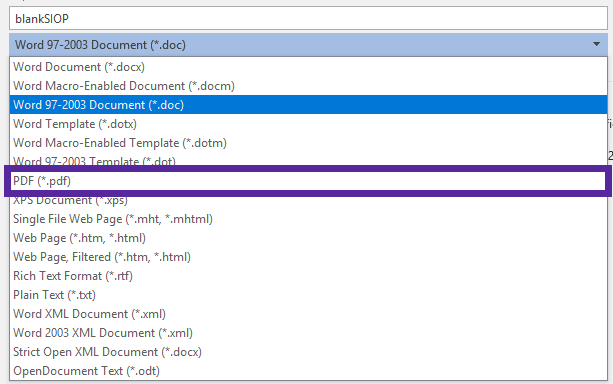Choose Strict Open XML Document (*.docx)
Image resolution: width=613 pixels, height=384 pixels.
pyautogui.click(x=308, y=352)
